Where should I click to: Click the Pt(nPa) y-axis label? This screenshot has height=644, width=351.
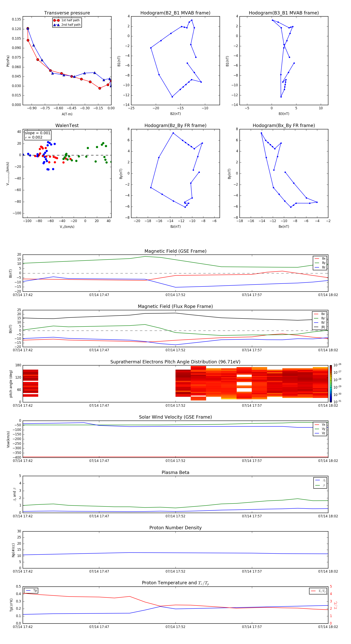pyautogui.click(x=8, y=61)
